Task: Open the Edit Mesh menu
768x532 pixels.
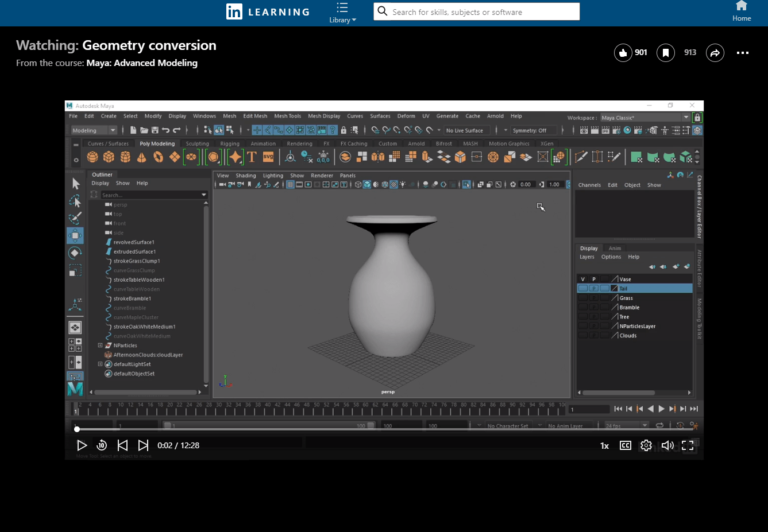Action: coord(255,116)
